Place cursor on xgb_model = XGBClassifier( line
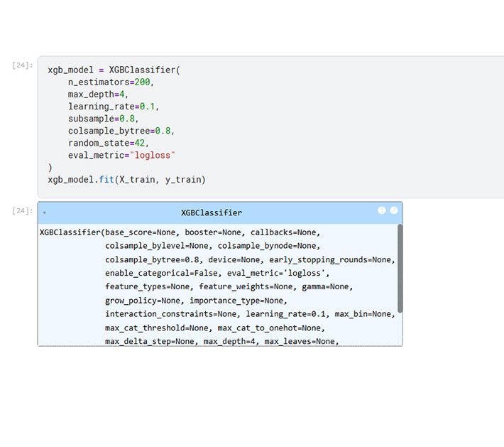Screen dimensions: 504x447 (x=114, y=70)
